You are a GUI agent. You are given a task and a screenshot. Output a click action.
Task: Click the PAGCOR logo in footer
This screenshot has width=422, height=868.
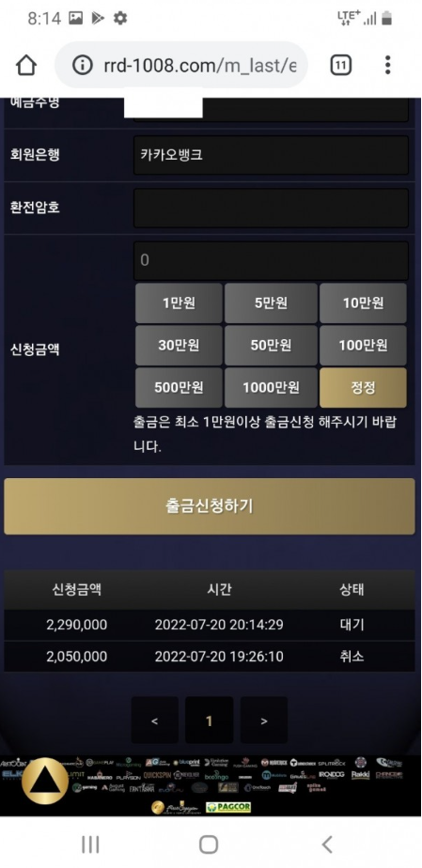point(228,807)
